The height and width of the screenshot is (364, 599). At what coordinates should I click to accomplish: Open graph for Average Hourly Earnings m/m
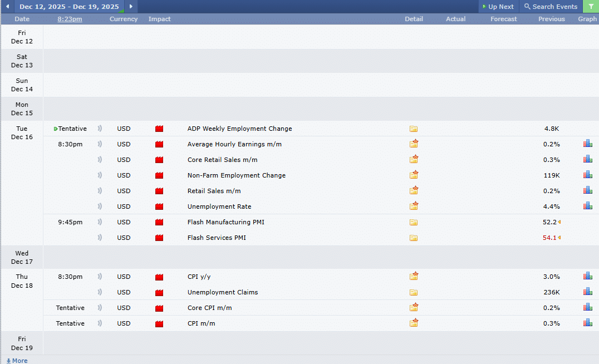(587, 144)
